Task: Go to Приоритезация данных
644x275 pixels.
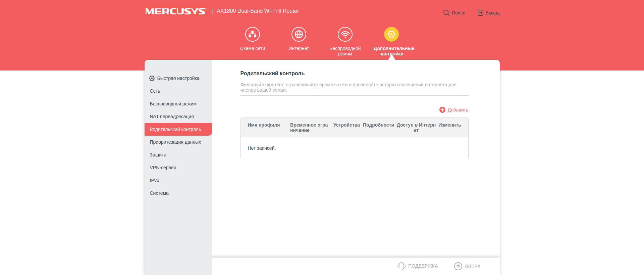Action: coord(175,142)
